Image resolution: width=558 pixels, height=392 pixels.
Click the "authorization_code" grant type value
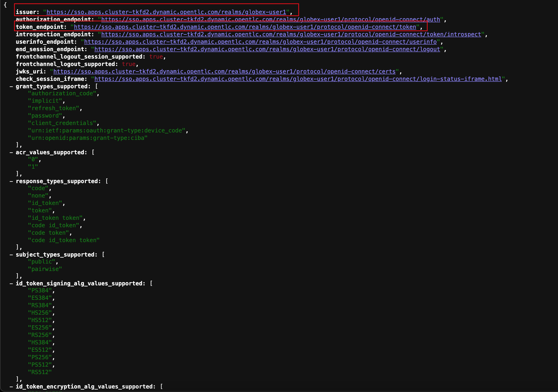point(62,94)
